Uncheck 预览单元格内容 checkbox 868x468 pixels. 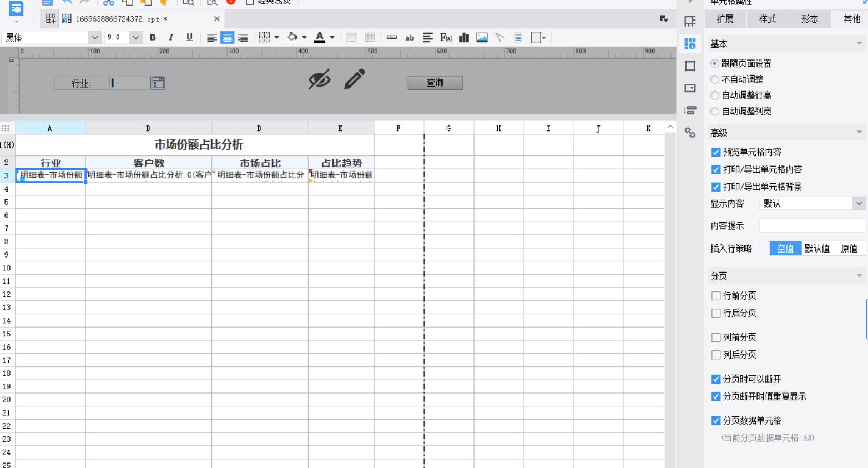pos(716,152)
